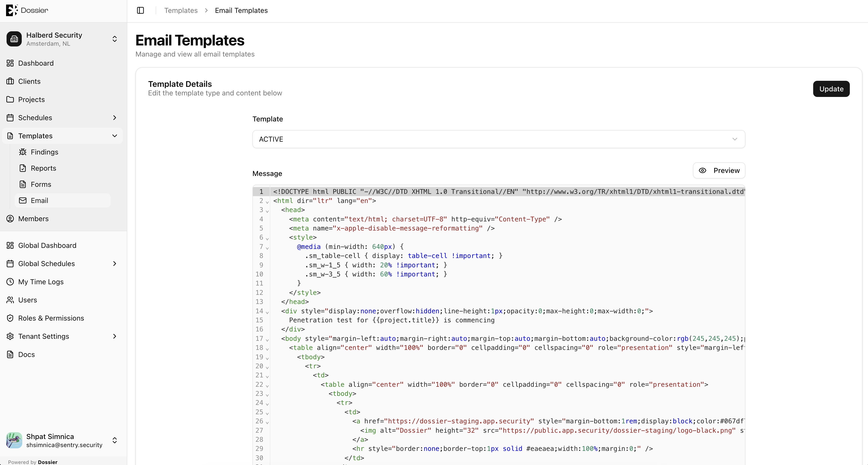The image size is (868, 465).
Task: Collapse the Templates submenu chevron
Action: pyautogui.click(x=115, y=136)
